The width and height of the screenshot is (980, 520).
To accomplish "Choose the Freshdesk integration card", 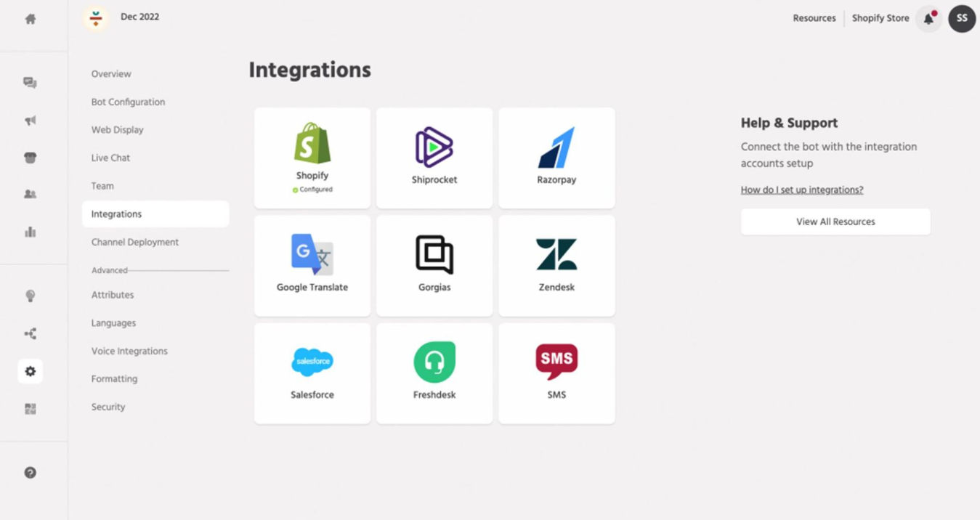I will click(434, 373).
